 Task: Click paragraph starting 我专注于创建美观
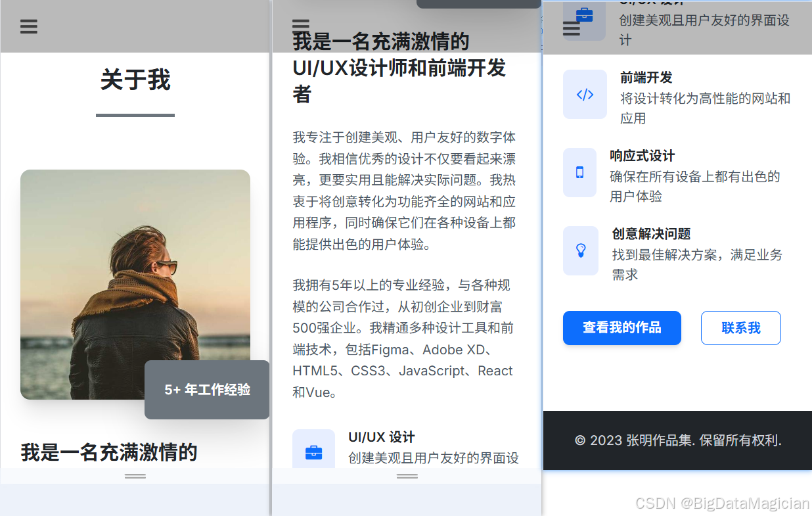[x=404, y=191]
